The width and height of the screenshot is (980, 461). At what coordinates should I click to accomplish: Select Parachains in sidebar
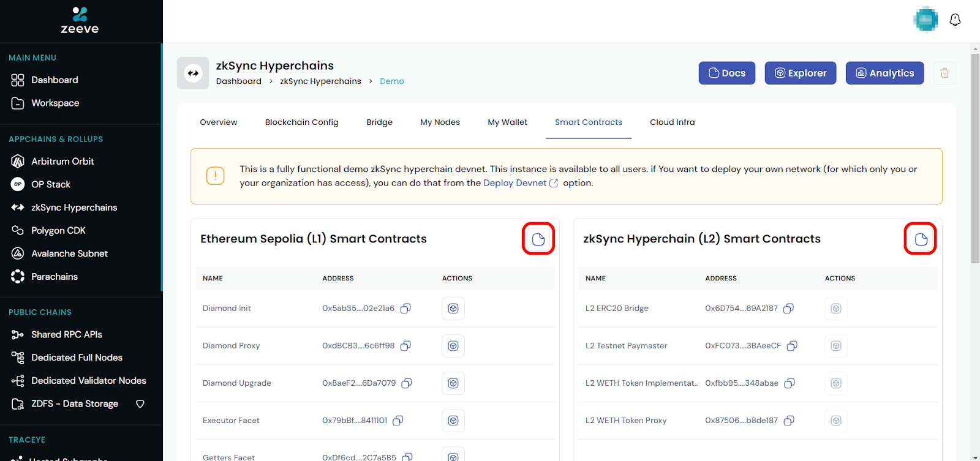click(55, 277)
